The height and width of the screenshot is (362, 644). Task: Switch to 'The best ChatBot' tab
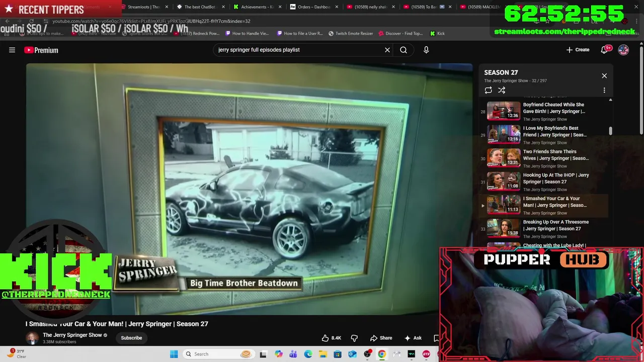tap(200, 7)
